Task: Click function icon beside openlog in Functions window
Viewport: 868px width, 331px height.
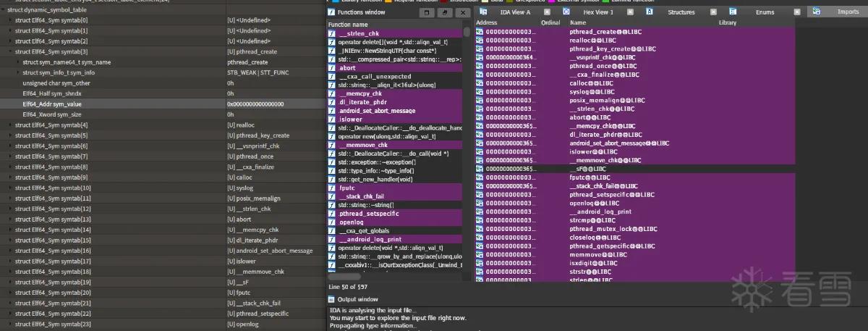Action: pos(331,222)
